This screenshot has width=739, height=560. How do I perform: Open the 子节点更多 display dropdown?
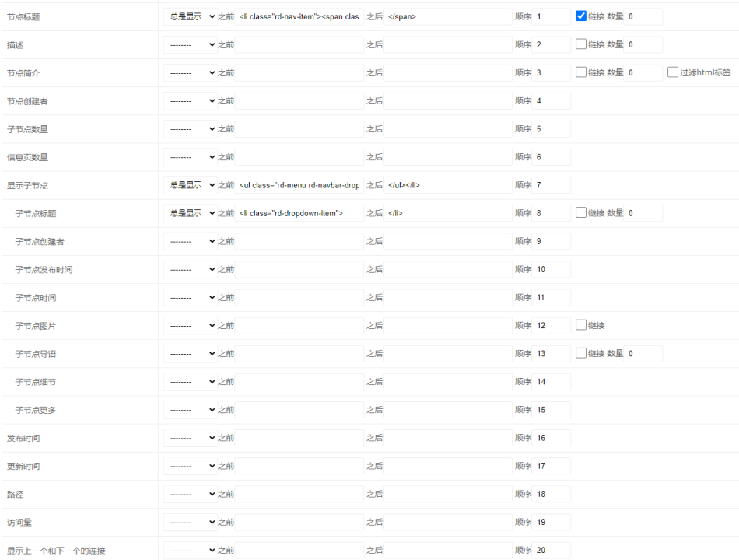(x=190, y=410)
